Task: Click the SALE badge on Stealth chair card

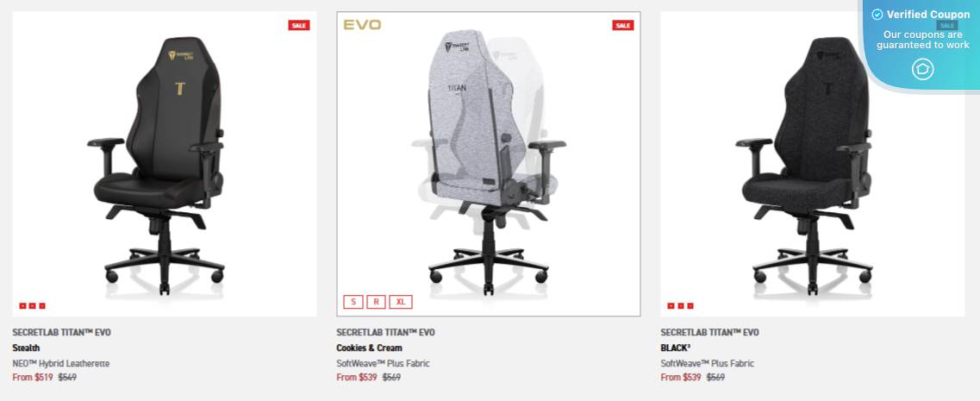Action: coord(299,26)
